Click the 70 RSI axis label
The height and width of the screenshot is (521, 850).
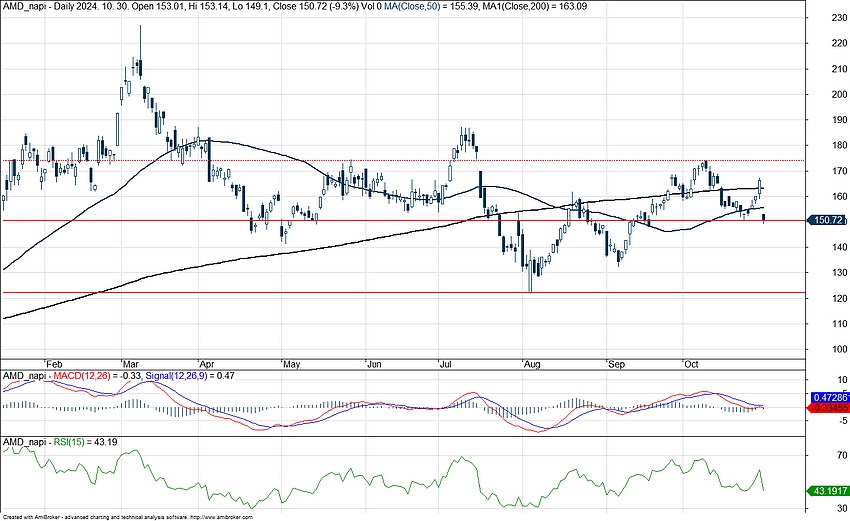pos(842,455)
